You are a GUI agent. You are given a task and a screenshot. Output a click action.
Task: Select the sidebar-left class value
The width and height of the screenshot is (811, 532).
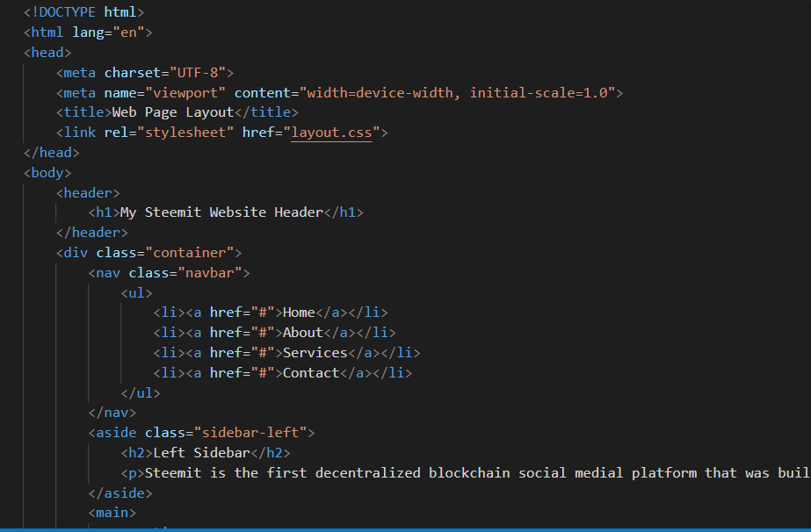[250, 433]
